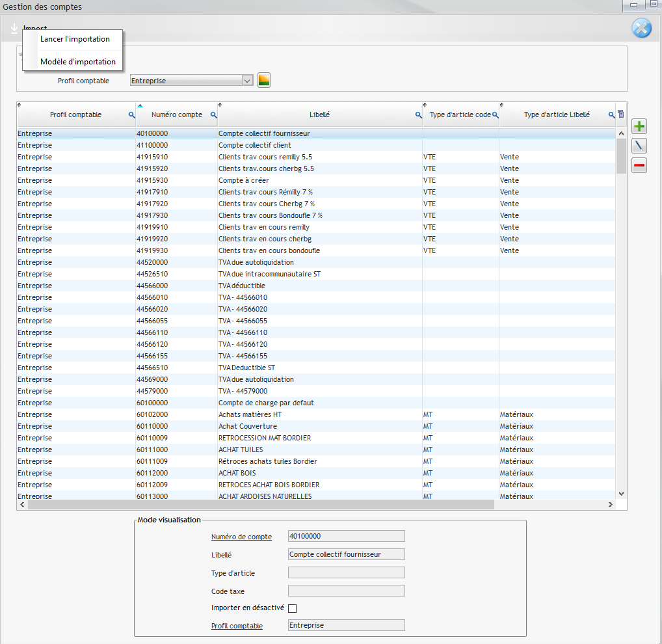The width and height of the screenshot is (662, 644).
Task: Select the pencil icon to edit the account
Action: point(639,145)
